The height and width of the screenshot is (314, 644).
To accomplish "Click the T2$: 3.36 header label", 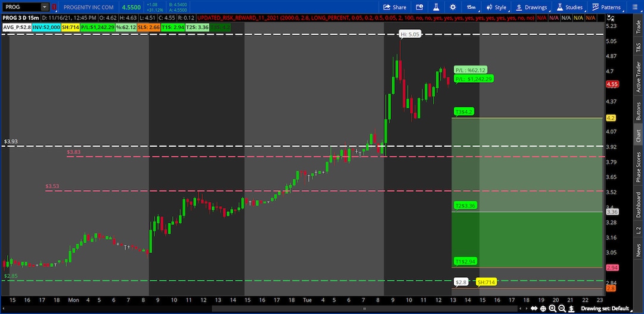I will 197,27.
